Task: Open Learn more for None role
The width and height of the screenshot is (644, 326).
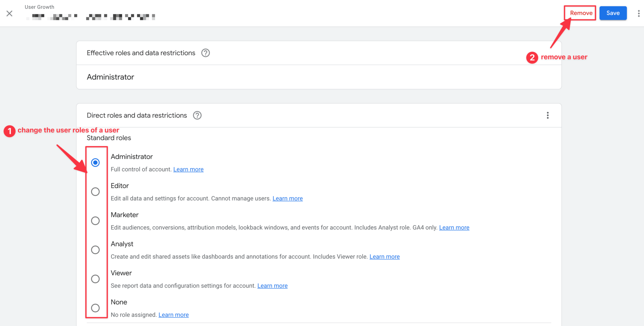Action: point(173,314)
